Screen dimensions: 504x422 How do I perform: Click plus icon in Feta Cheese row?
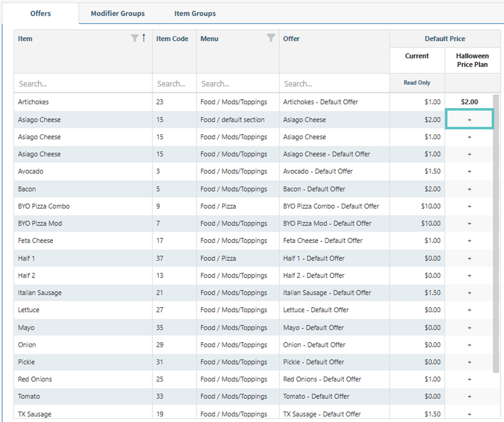click(x=469, y=241)
